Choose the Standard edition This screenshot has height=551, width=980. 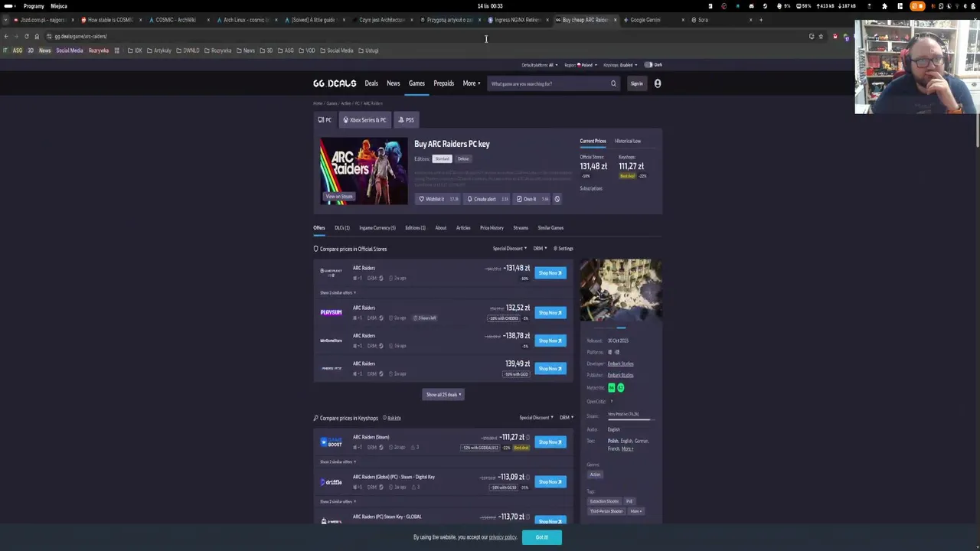tap(442, 159)
